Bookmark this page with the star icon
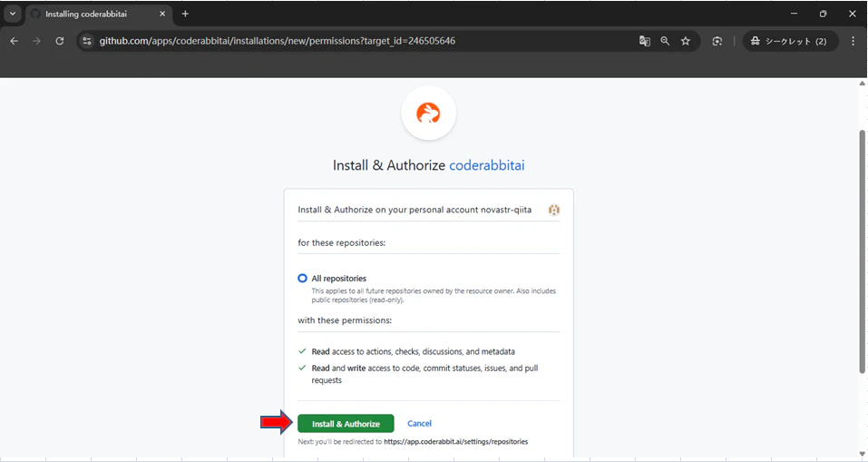868x462 pixels. pyautogui.click(x=686, y=41)
